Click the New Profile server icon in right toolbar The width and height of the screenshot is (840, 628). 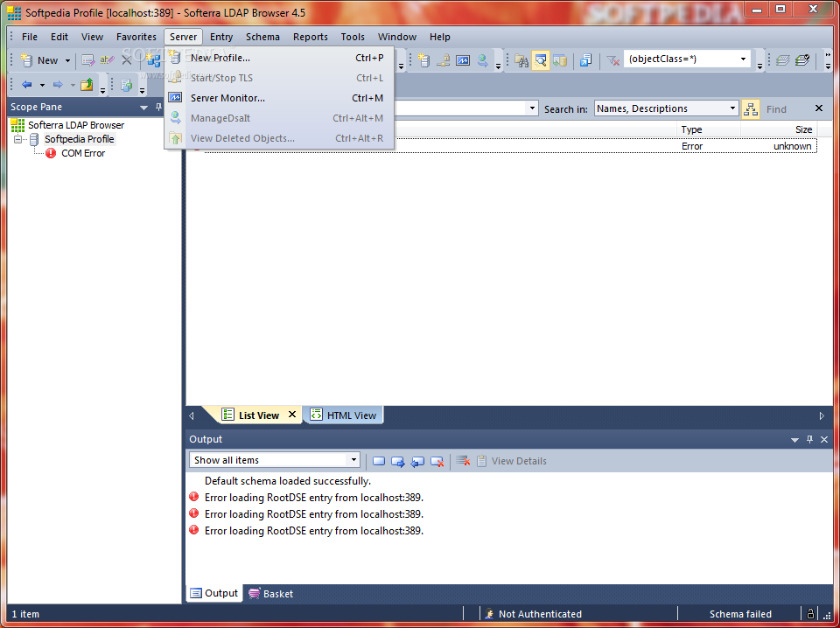click(423, 60)
